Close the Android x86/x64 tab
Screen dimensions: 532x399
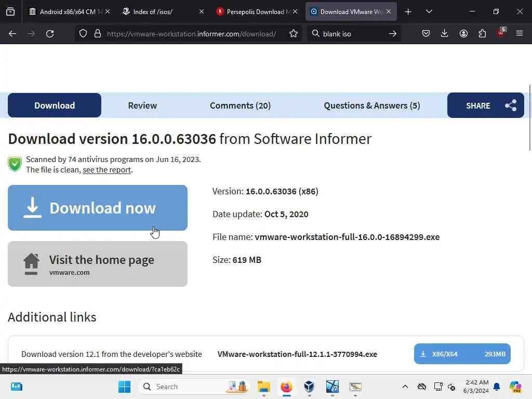click(108, 12)
